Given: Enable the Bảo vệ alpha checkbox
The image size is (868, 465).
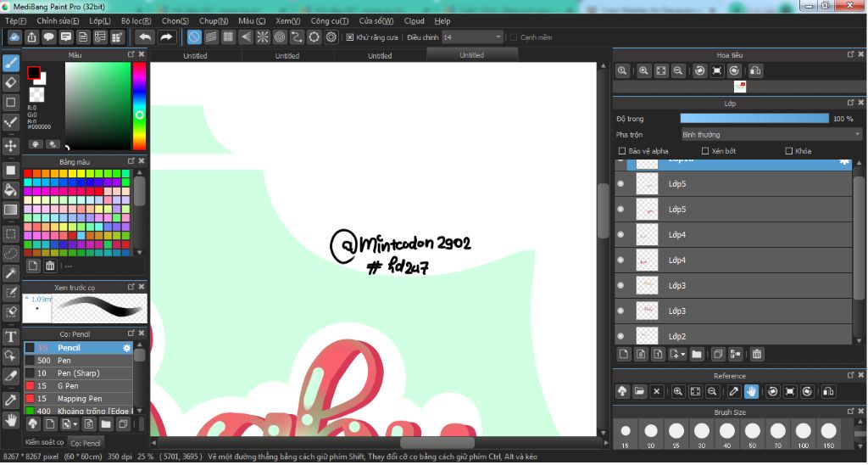Looking at the screenshot, I should click(621, 151).
